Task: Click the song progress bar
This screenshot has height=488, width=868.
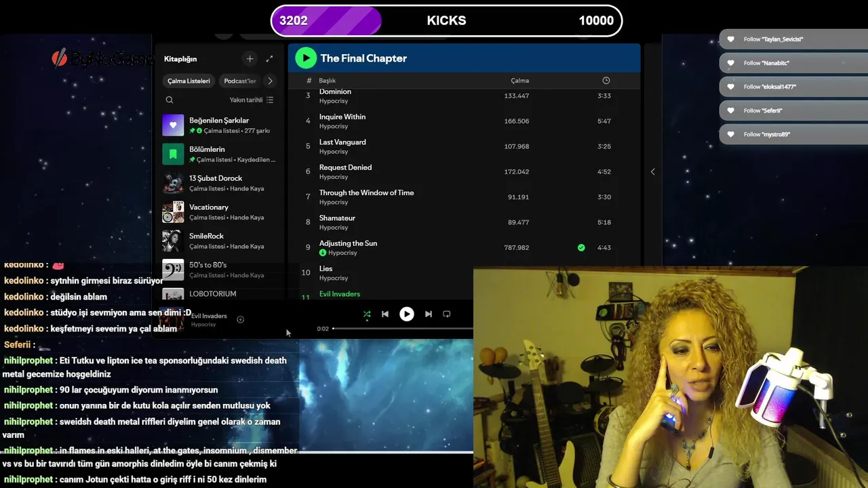Action: coord(403,329)
